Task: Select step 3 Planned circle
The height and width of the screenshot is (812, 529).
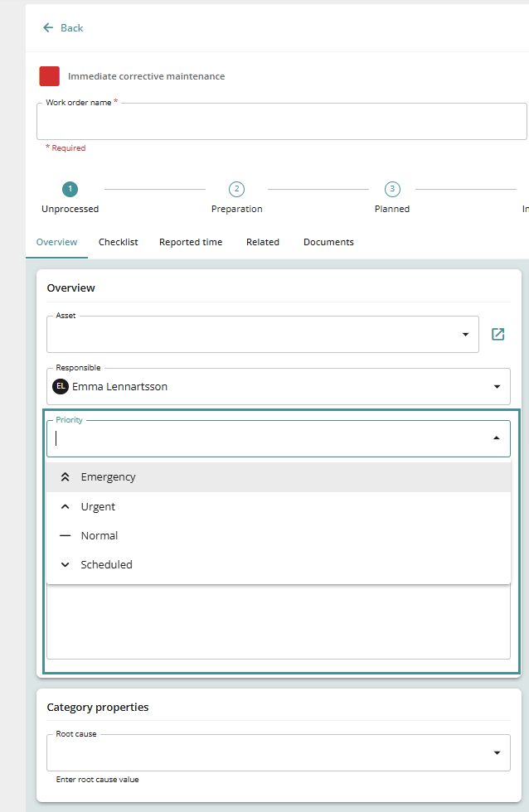Action: coord(391,189)
